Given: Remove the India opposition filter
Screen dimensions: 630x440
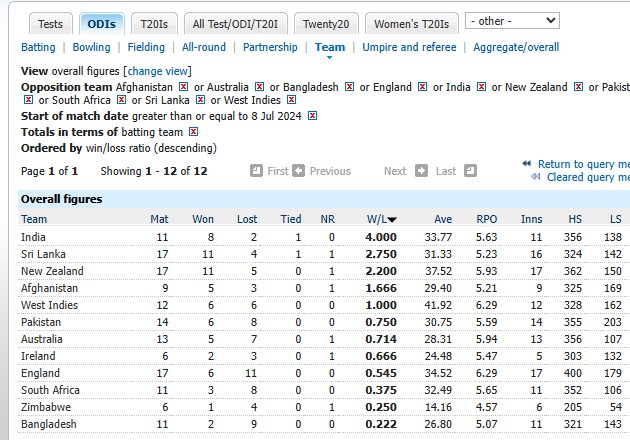Looking at the screenshot, I should coord(481,87).
